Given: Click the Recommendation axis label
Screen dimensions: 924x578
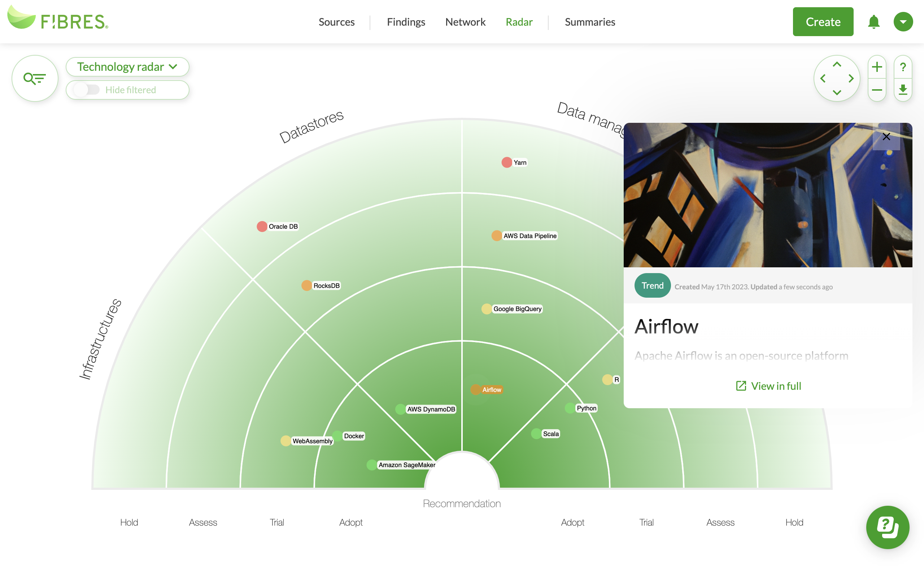Looking at the screenshot, I should (462, 504).
